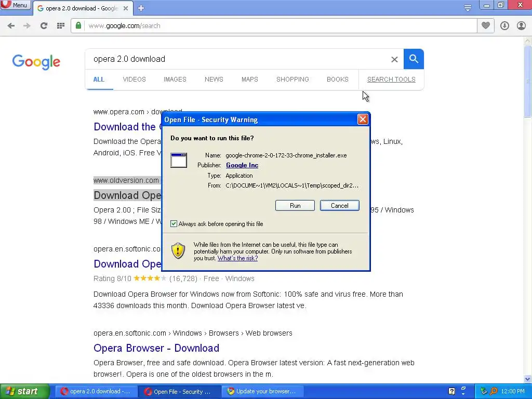Click the scrollbar up arrow
Screen dimensions: 532x399
pyautogui.click(x=528, y=41)
